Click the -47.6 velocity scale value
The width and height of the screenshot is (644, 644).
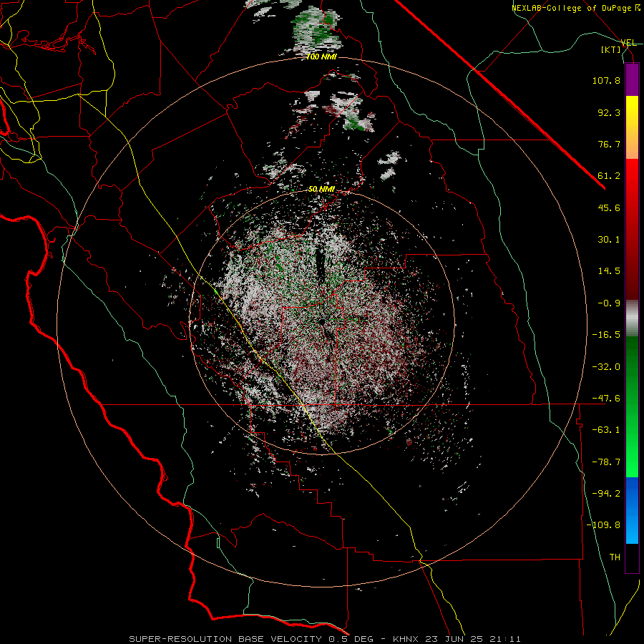tap(606, 399)
